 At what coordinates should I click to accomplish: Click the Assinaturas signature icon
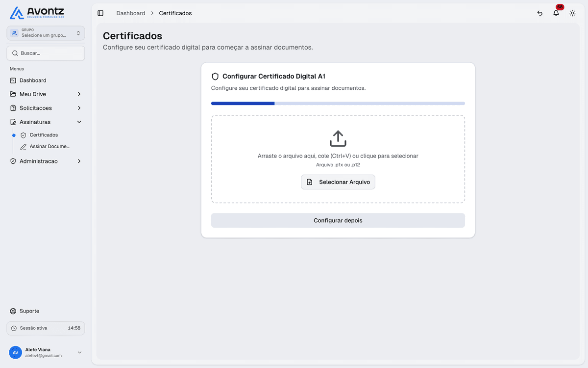click(x=13, y=121)
